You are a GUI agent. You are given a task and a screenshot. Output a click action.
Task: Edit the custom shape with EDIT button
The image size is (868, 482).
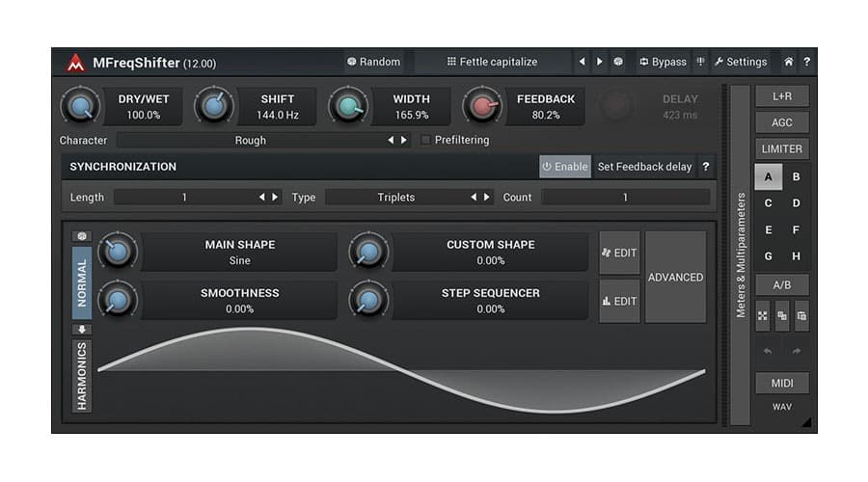[619, 253]
